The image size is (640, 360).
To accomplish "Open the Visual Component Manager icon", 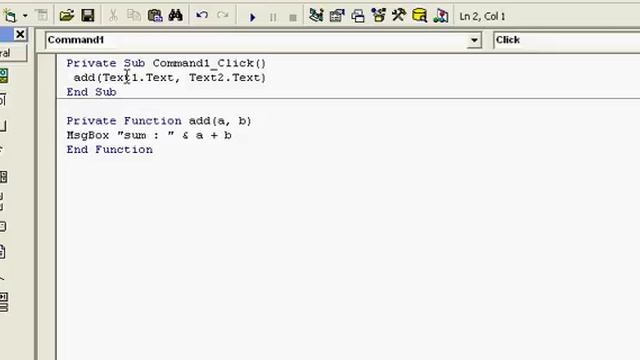I will click(x=441, y=16).
